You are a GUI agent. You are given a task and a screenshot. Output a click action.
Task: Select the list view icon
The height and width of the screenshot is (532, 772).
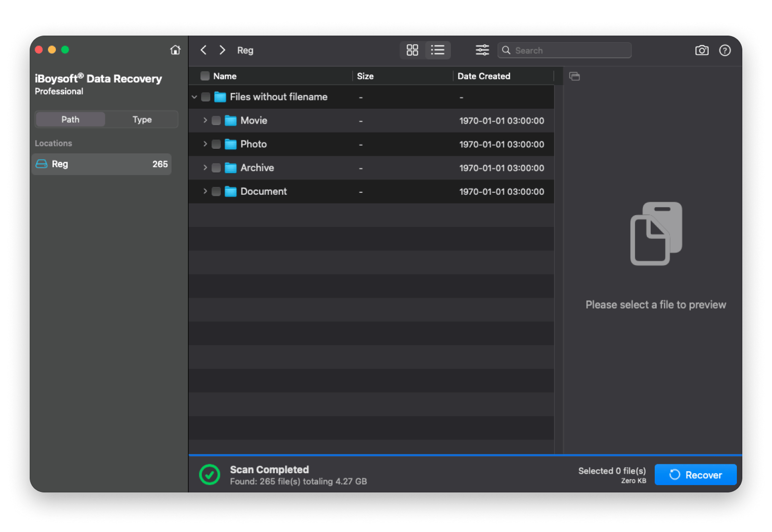[437, 50]
